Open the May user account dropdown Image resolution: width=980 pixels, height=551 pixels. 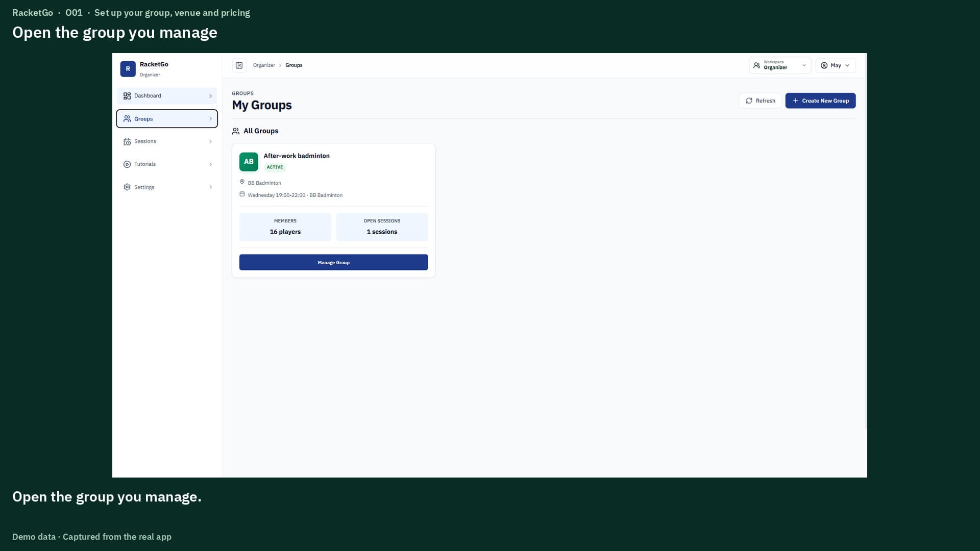tap(836, 65)
